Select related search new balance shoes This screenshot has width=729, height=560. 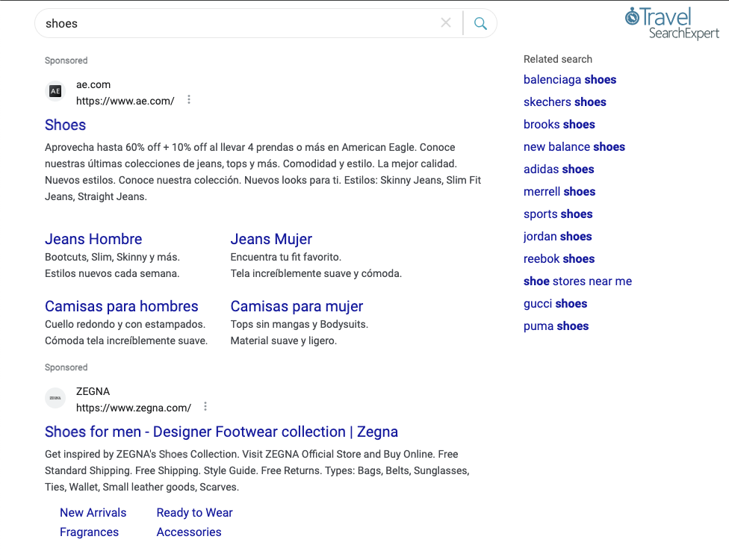574,147
